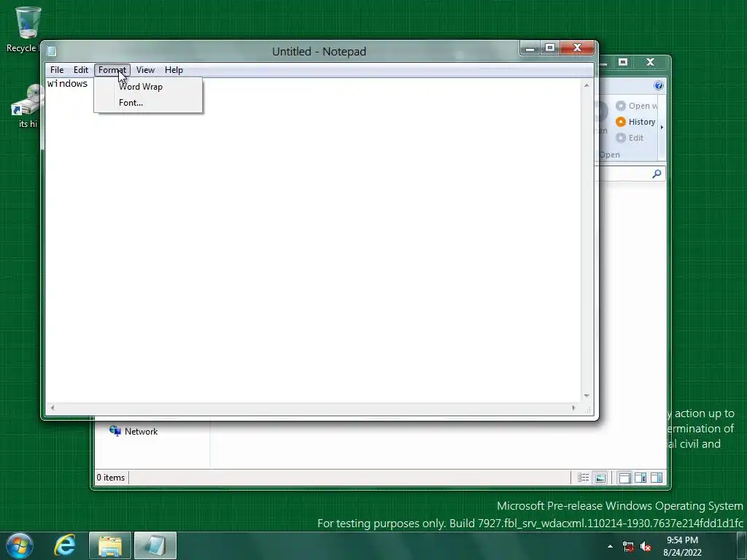Toggle the navigation pane layout icon
Screen dimensions: 747x560
(x=624, y=478)
